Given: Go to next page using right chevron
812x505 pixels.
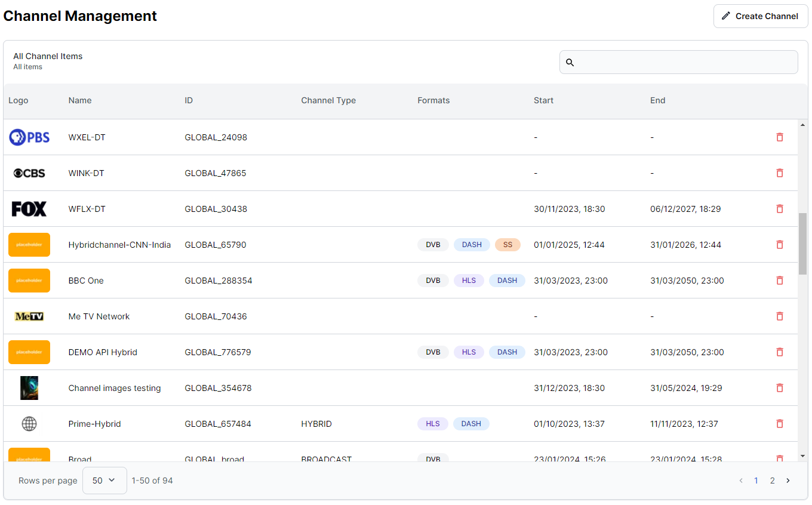Looking at the screenshot, I should point(788,481).
